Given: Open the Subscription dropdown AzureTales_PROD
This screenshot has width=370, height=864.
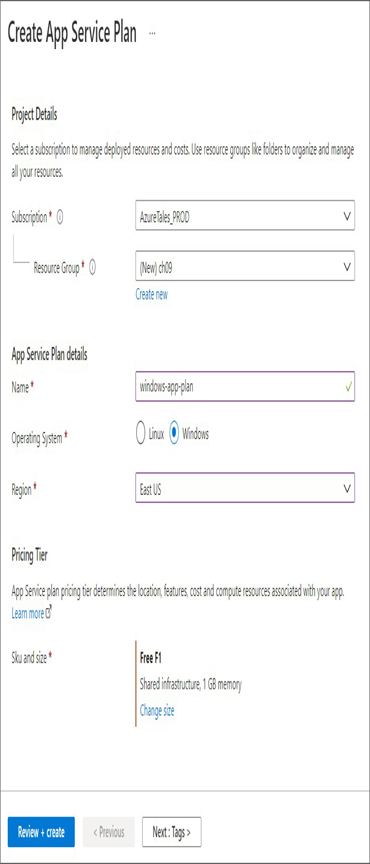Looking at the screenshot, I should click(x=245, y=215).
